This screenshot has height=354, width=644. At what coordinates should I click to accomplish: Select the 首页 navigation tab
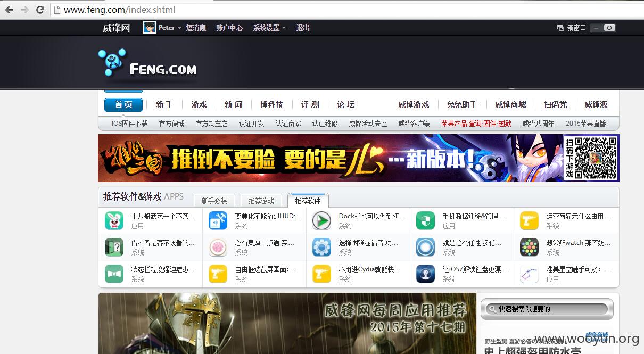(123, 104)
